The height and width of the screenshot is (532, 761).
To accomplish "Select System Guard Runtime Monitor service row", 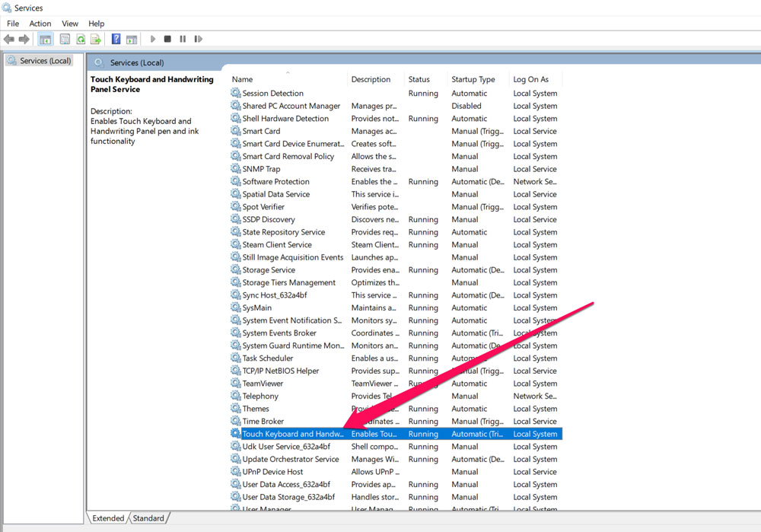I will pyautogui.click(x=396, y=345).
